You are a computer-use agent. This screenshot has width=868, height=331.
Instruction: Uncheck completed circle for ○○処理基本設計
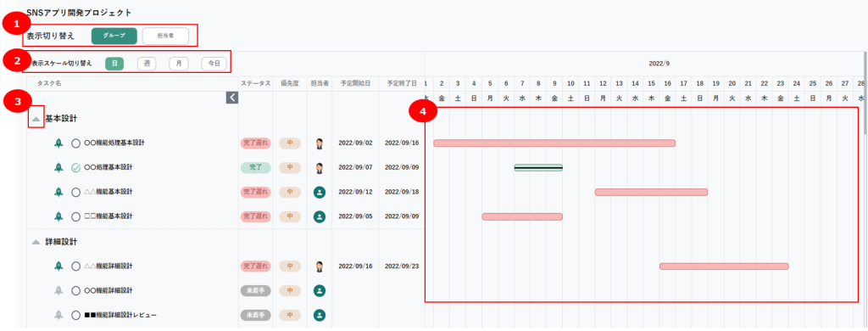pos(75,167)
